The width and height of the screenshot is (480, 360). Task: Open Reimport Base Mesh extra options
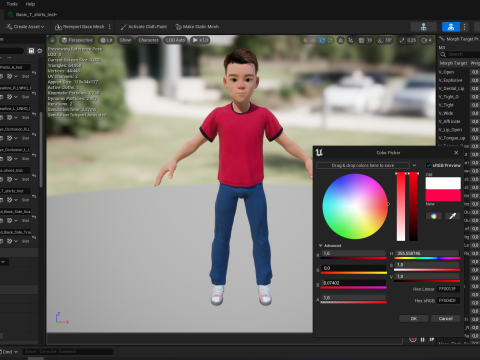coord(110,27)
